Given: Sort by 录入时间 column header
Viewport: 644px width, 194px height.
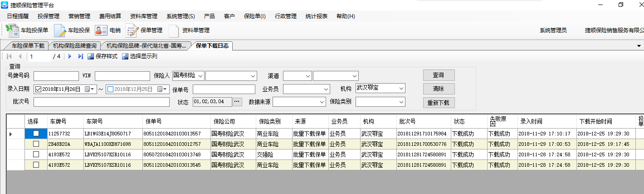Looking at the screenshot, I should (547, 122).
